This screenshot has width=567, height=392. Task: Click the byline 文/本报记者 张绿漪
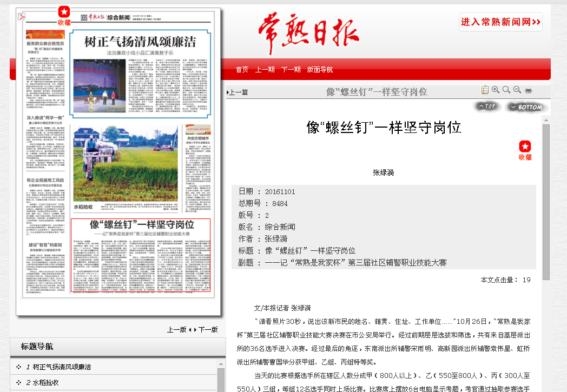click(x=282, y=308)
